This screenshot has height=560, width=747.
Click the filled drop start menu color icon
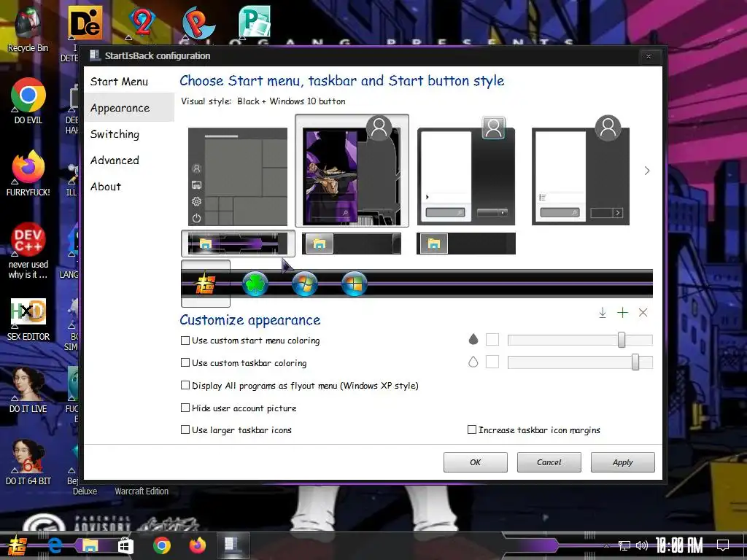473,339
